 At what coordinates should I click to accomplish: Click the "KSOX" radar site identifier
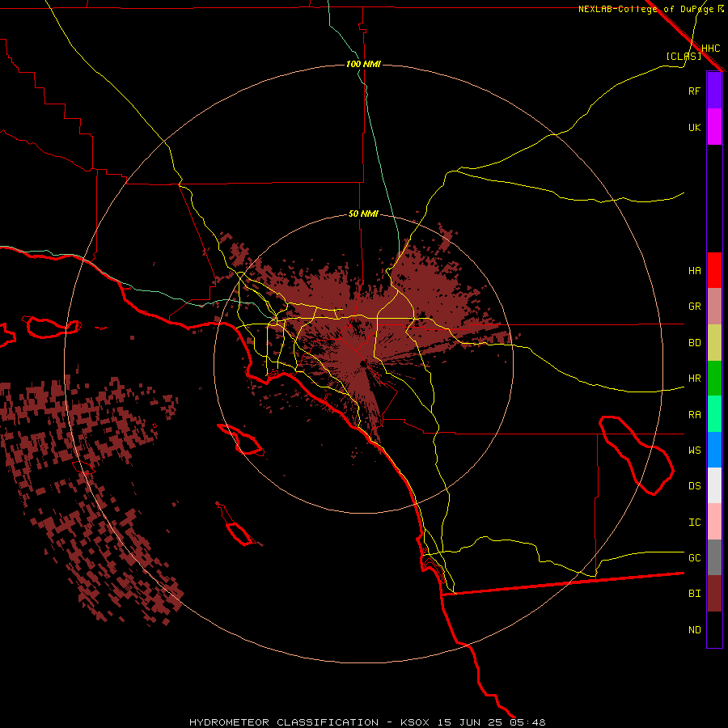[415, 722]
